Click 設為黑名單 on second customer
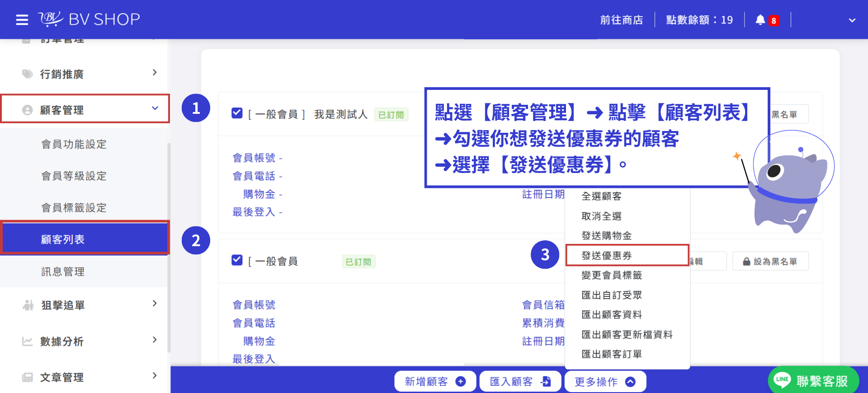 tap(770, 262)
